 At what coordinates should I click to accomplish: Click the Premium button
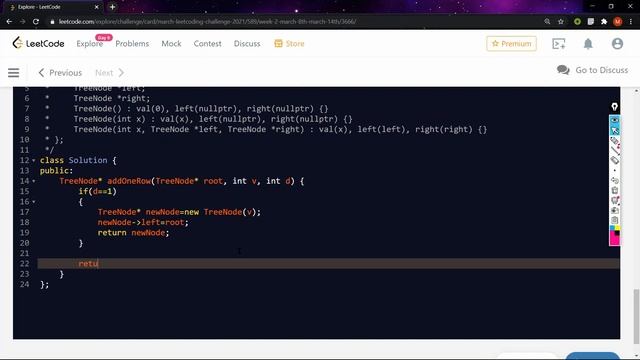click(511, 44)
